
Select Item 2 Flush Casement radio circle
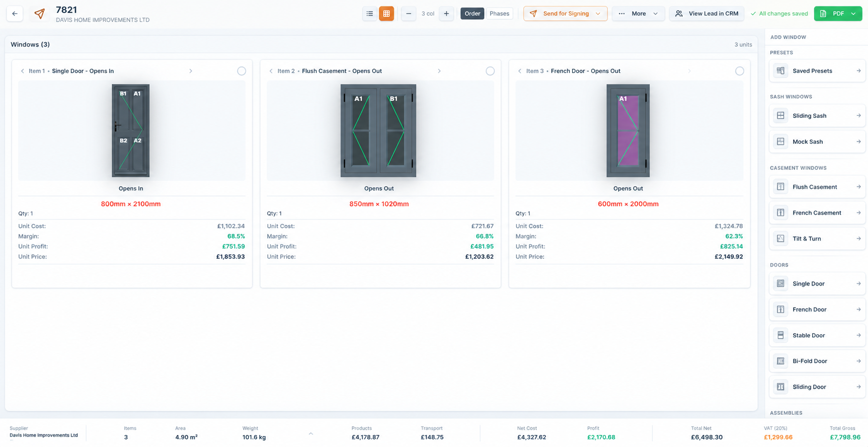tap(490, 71)
